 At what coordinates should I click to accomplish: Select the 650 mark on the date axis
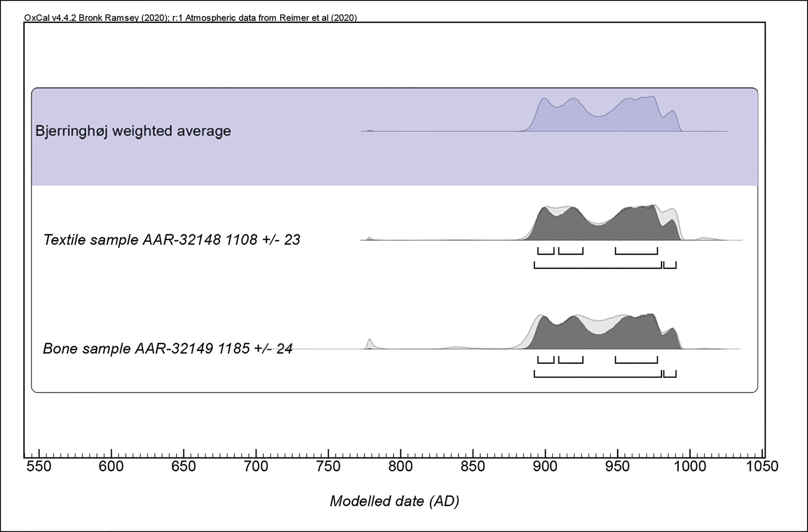(x=183, y=466)
